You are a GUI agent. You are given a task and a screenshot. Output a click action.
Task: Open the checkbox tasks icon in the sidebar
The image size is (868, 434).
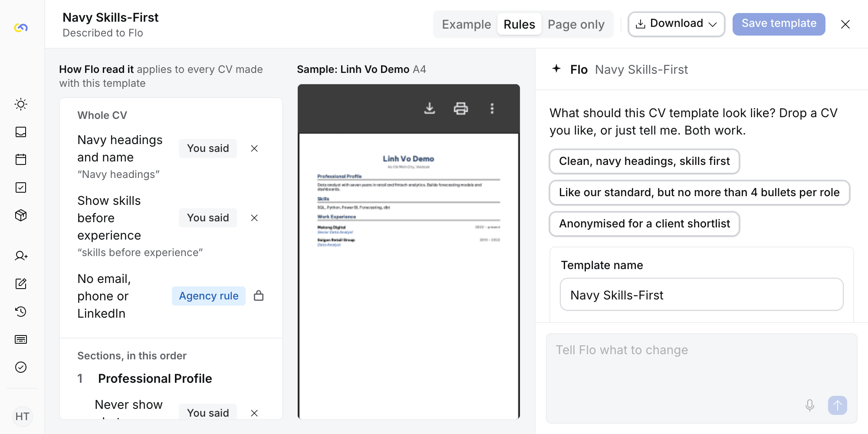[21, 187]
